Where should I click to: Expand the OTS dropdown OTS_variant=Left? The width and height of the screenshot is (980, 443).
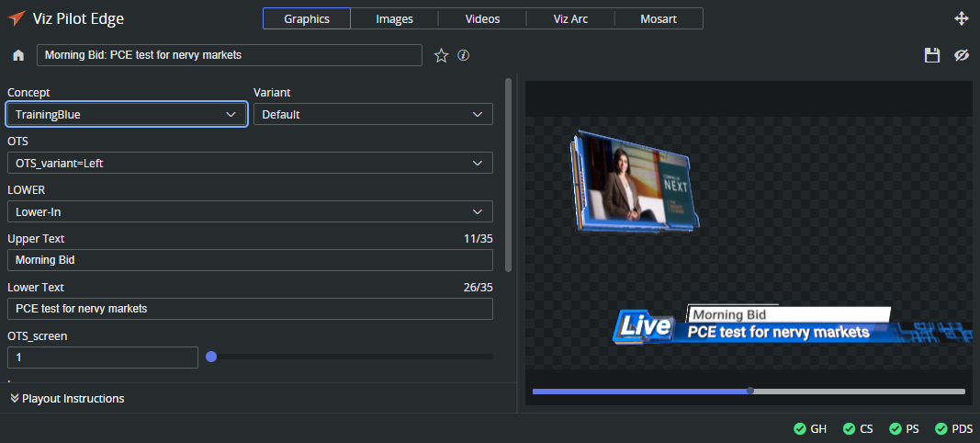pyautogui.click(x=250, y=163)
